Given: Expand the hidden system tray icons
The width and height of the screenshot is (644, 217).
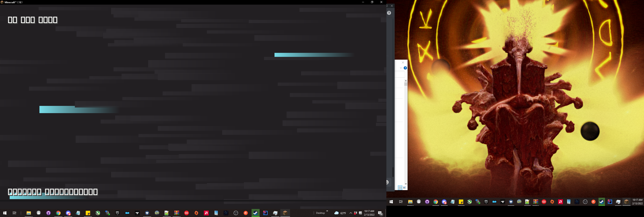Looking at the screenshot, I should [x=351, y=213].
